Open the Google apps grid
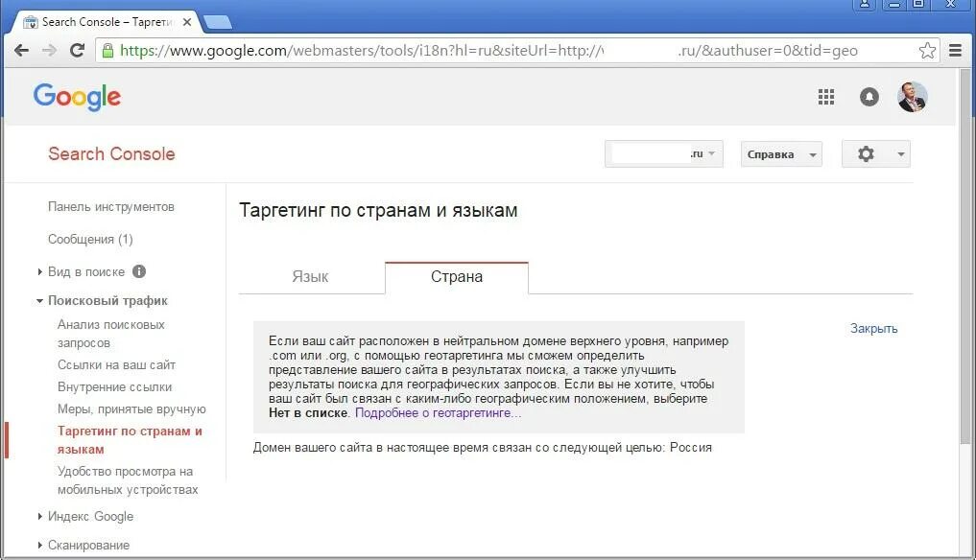Image resolution: width=976 pixels, height=560 pixels. [826, 97]
